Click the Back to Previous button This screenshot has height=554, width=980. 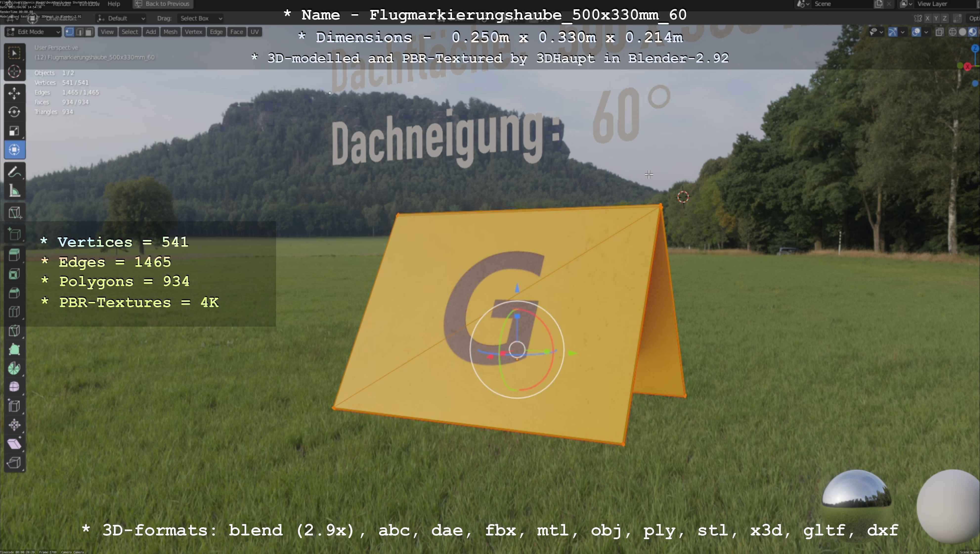click(x=163, y=4)
